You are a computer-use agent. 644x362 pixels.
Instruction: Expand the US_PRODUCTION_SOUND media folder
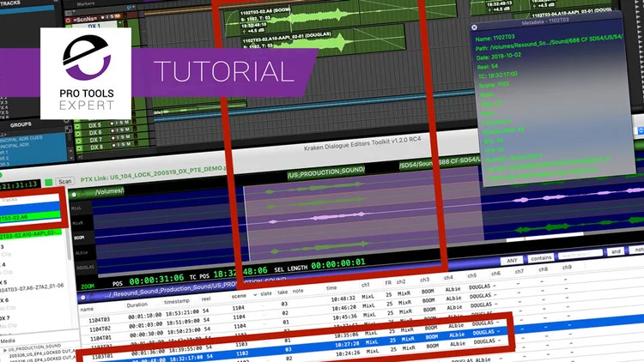pyautogui.click(x=5, y=350)
